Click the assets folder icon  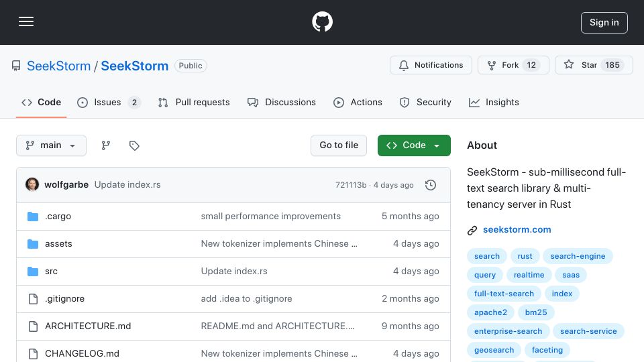33,244
